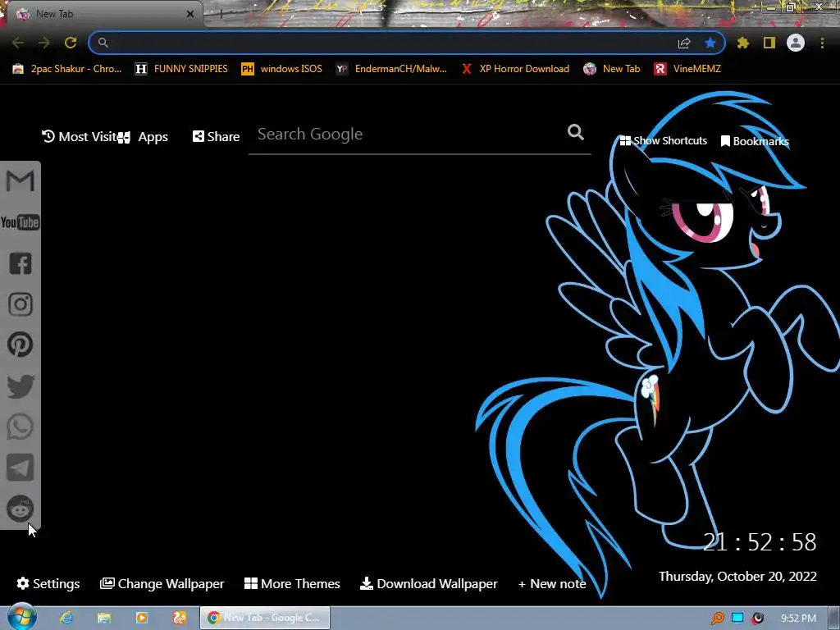Open Reddit sidebar shortcut
Screen dimensions: 840x630
point(21,509)
